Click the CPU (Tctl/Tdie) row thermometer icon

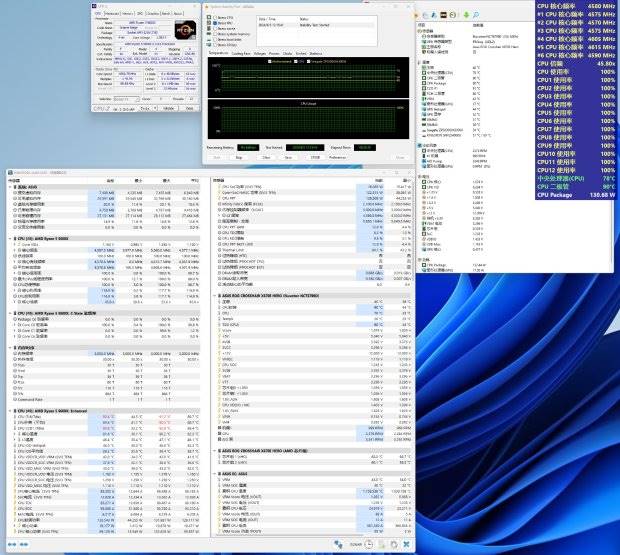point(15,417)
